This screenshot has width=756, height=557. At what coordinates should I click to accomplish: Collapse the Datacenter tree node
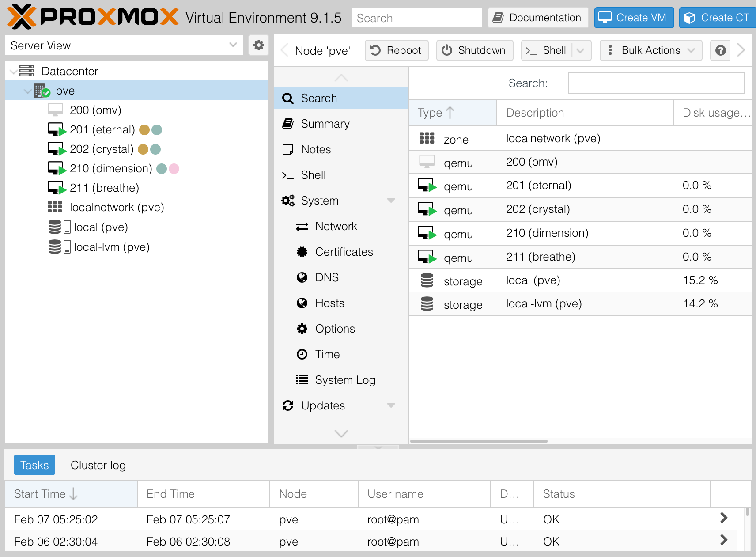click(13, 71)
